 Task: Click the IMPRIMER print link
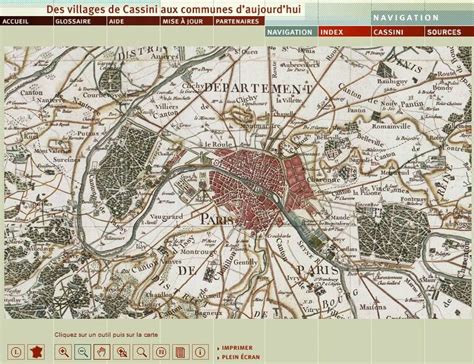[237, 348]
